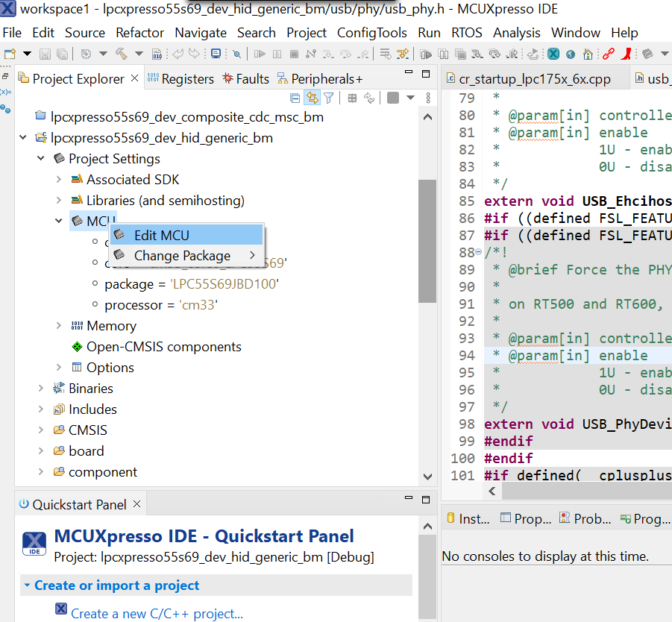This screenshot has height=622, width=672.
Task: Collapse the Project Settings tree node
Action: 42,158
